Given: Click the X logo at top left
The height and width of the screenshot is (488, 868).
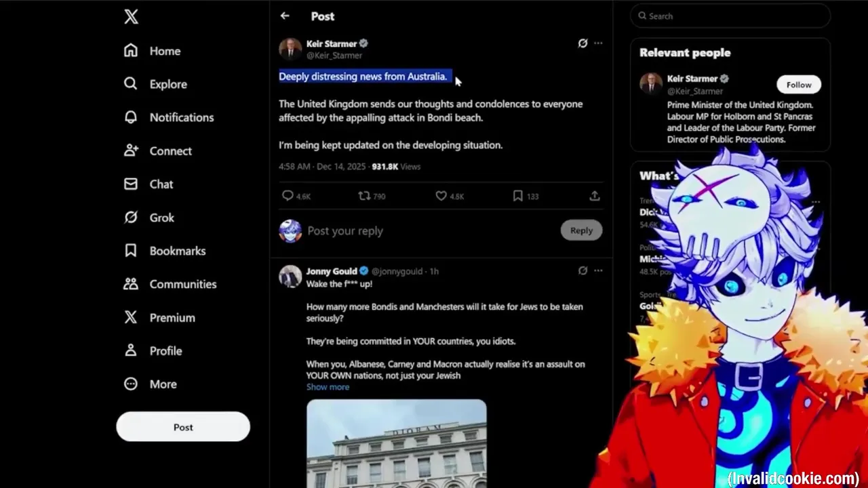Looking at the screenshot, I should 131,16.
